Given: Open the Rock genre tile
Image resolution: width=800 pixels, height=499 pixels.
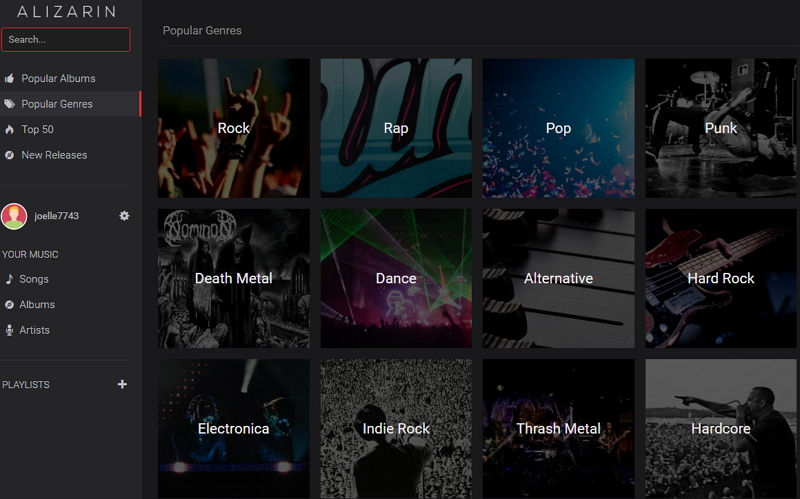Looking at the screenshot, I should (x=234, y=128).
